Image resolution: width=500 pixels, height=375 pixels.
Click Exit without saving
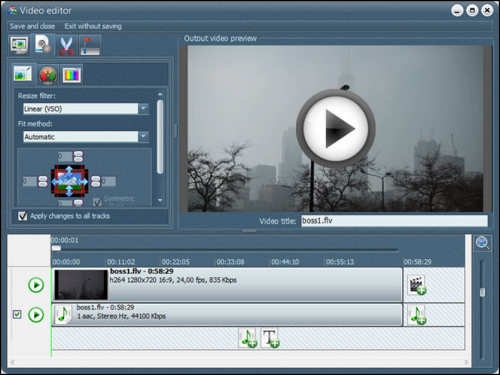coord(93,26)
